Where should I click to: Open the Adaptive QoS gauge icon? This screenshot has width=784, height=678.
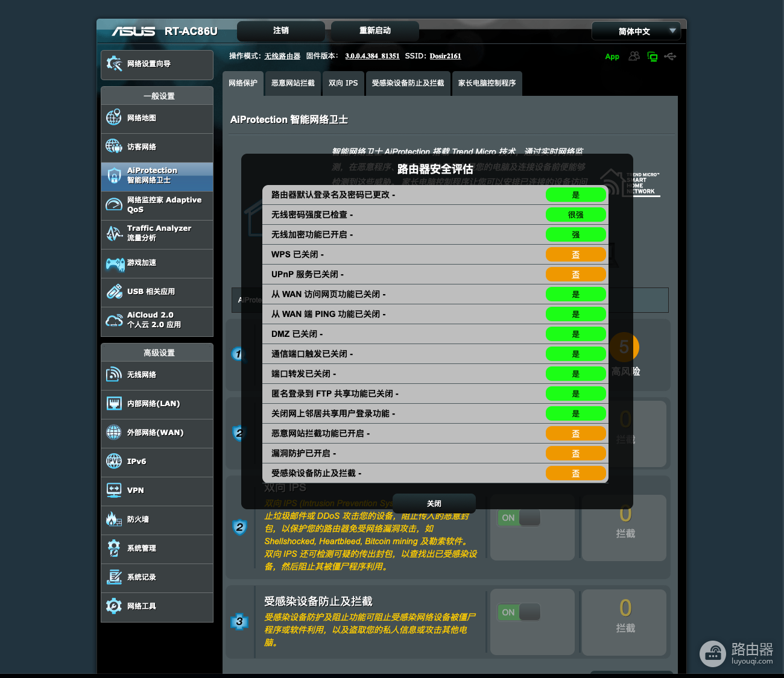pos(114,205)
